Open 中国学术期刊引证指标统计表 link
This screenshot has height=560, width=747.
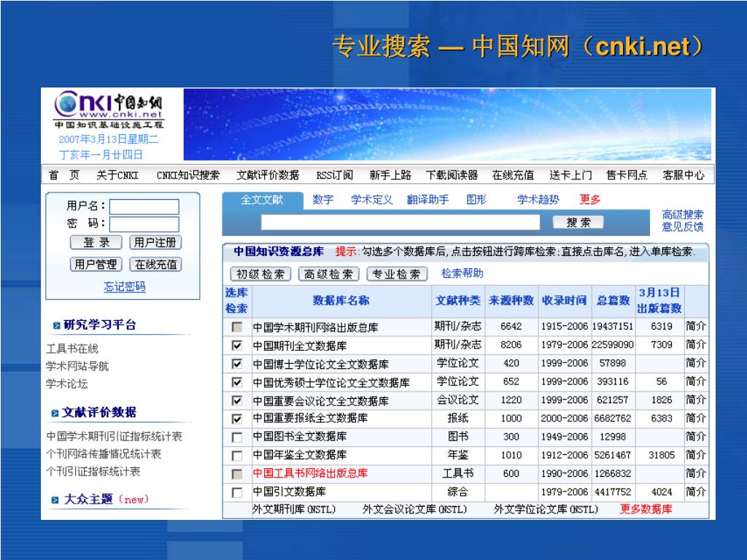(x=115, y=437)
